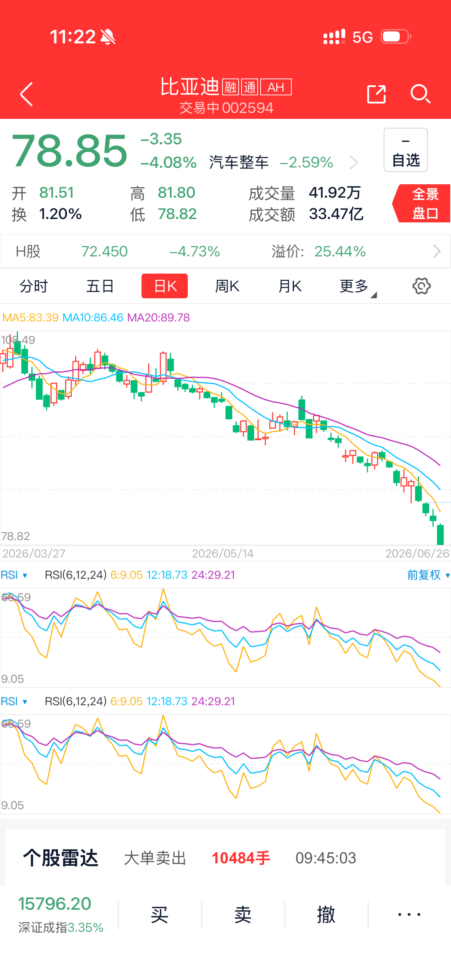Tap the first RSI chart area

tap(225, 638)
